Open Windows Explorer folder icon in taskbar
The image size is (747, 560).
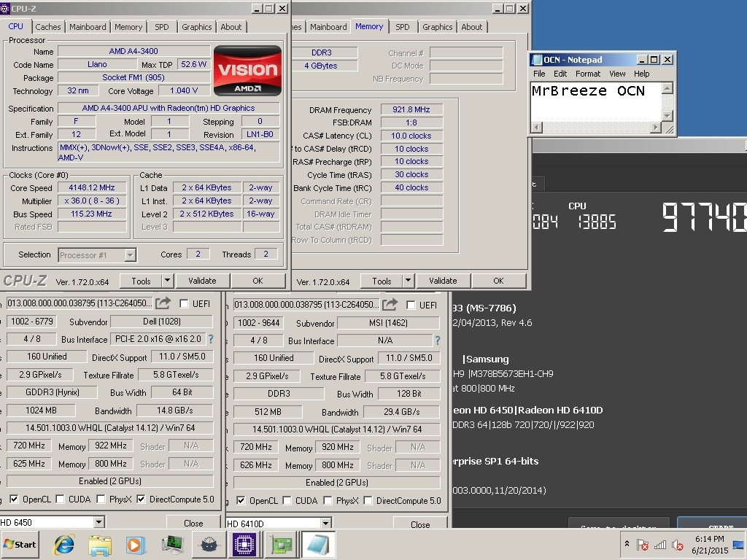tap(100, 545)
